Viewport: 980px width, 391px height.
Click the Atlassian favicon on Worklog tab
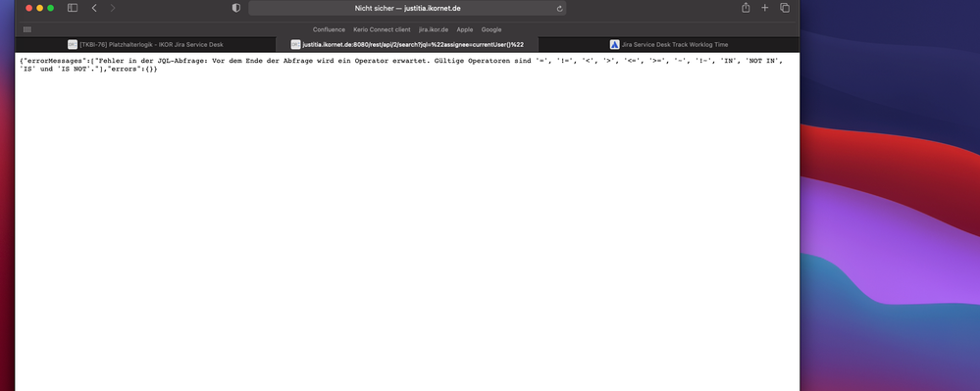pos(614,44)
